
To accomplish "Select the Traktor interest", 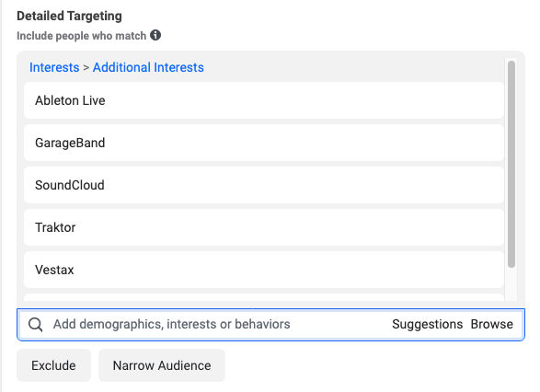I will (264, 227).
